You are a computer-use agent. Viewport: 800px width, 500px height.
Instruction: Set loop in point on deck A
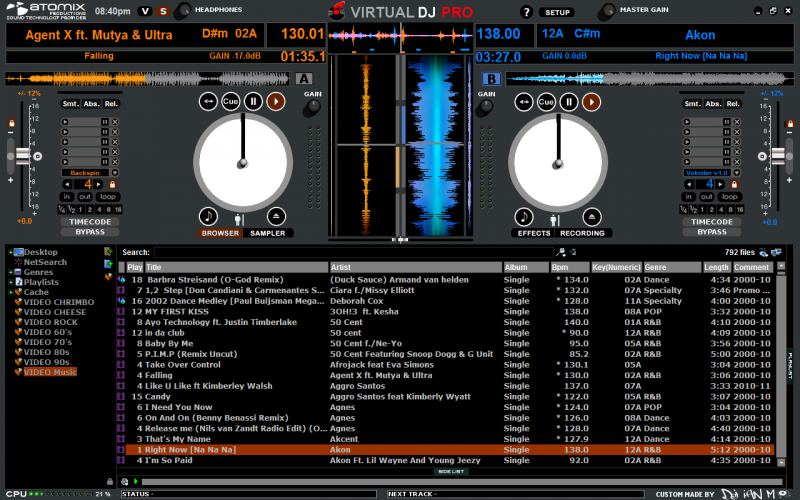(66, 196)
